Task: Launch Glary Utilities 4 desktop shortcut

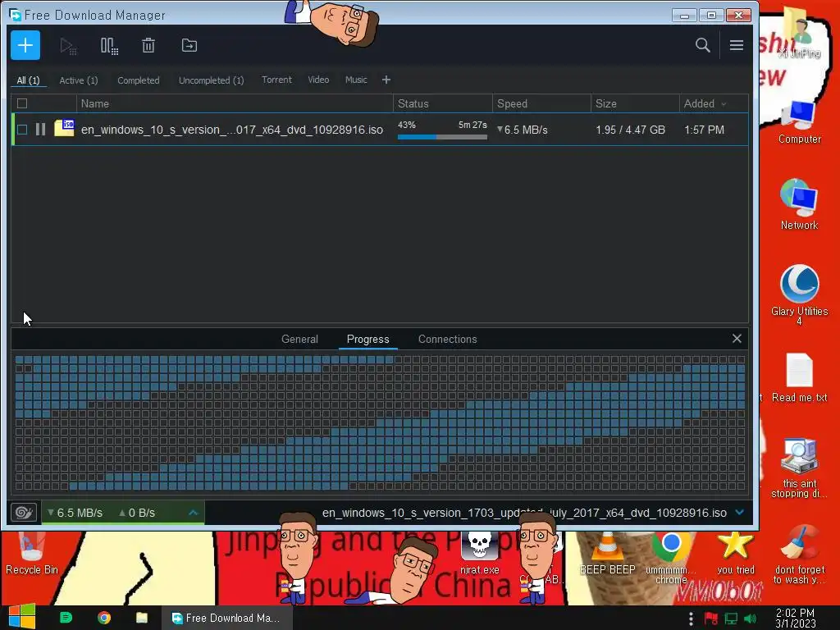Action: click(x=799, y=294)
